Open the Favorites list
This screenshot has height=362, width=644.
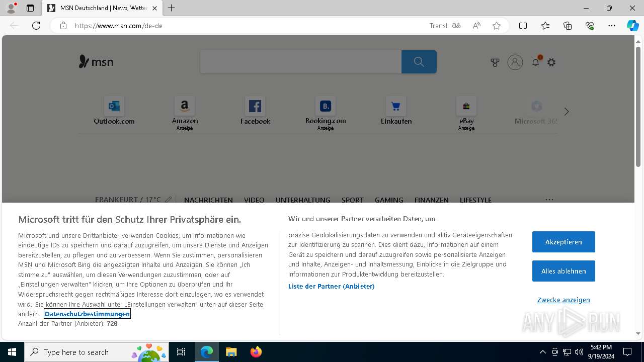(x=545, y=26)
